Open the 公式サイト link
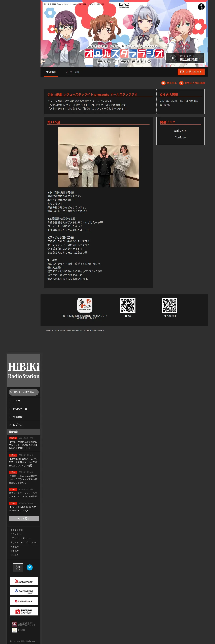Screen dimensions: 215x644 click(x=181, y=131)
